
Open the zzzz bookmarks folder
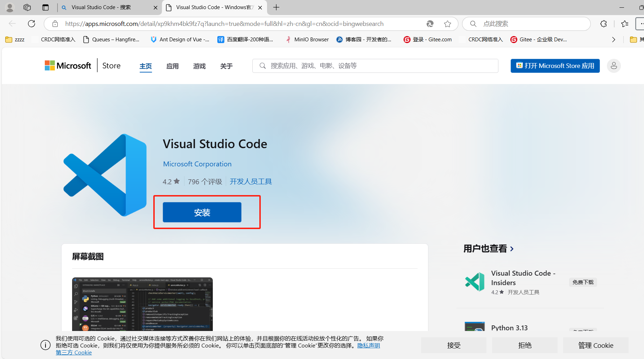[x=15, y=40]
